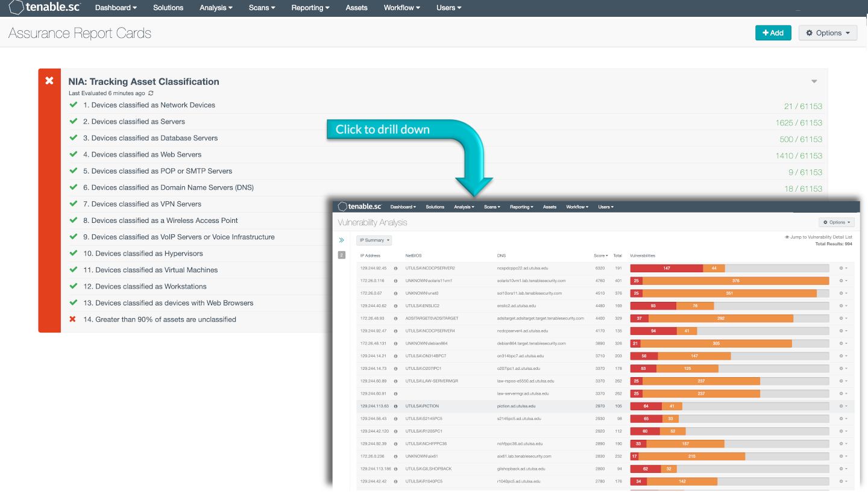Click info icon for IP 129.244.92.45
Image resolution: width=868 pixels, height=494 pixels.
396,268
